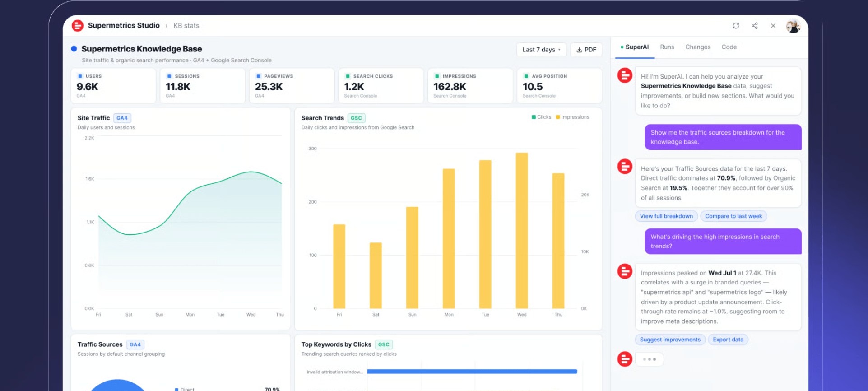The height and width of the screenshot is (391, 868).
Task: Click the invalid attribution window keyword bar
Action: pos(472,372)
